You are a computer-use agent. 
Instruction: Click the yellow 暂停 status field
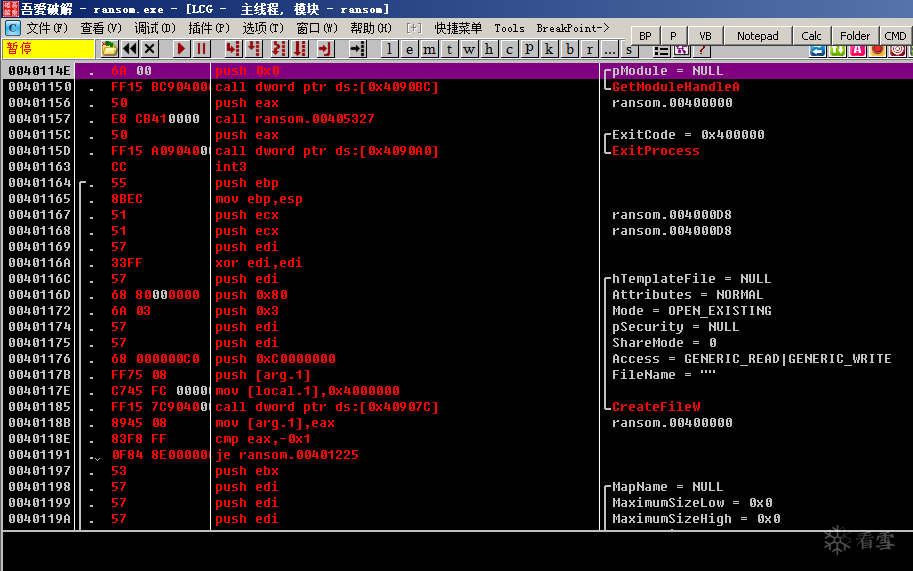[49, 49]
